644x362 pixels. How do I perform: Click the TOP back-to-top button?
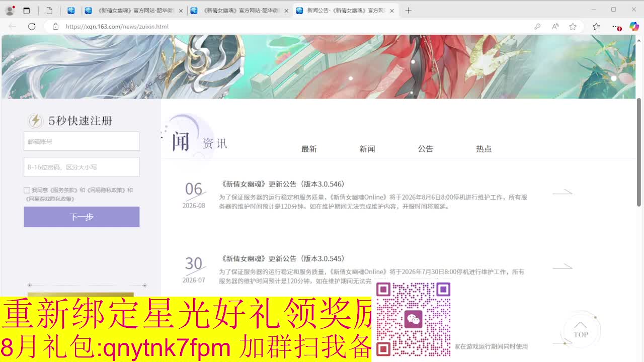pos(581,330)
